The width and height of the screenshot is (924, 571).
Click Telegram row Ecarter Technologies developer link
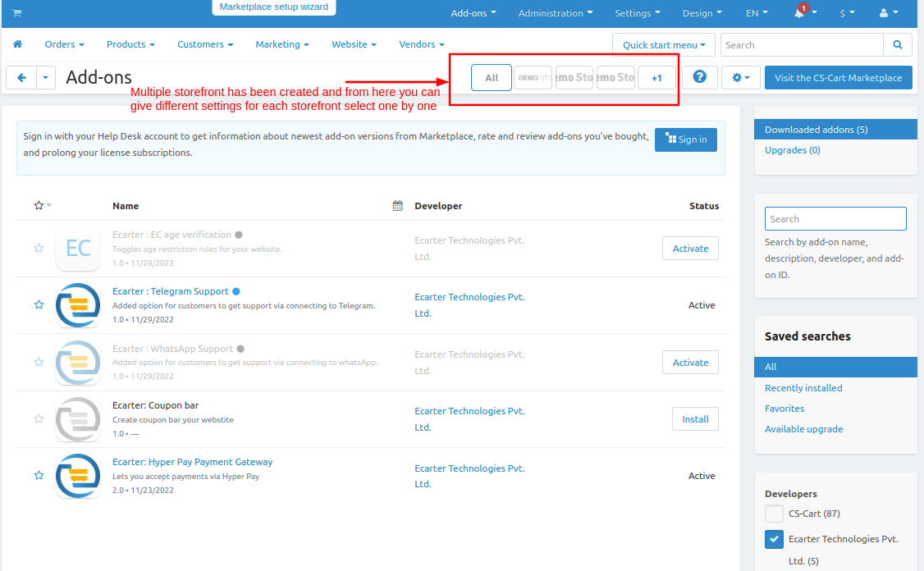tap(469, 305)
